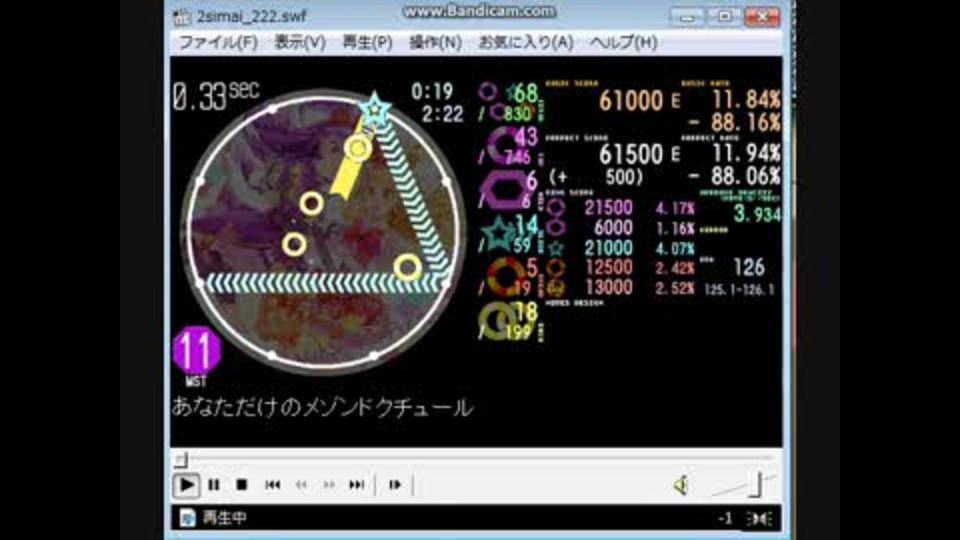
Task: Open the 操作(N) menu
Action: click(435, 42)
